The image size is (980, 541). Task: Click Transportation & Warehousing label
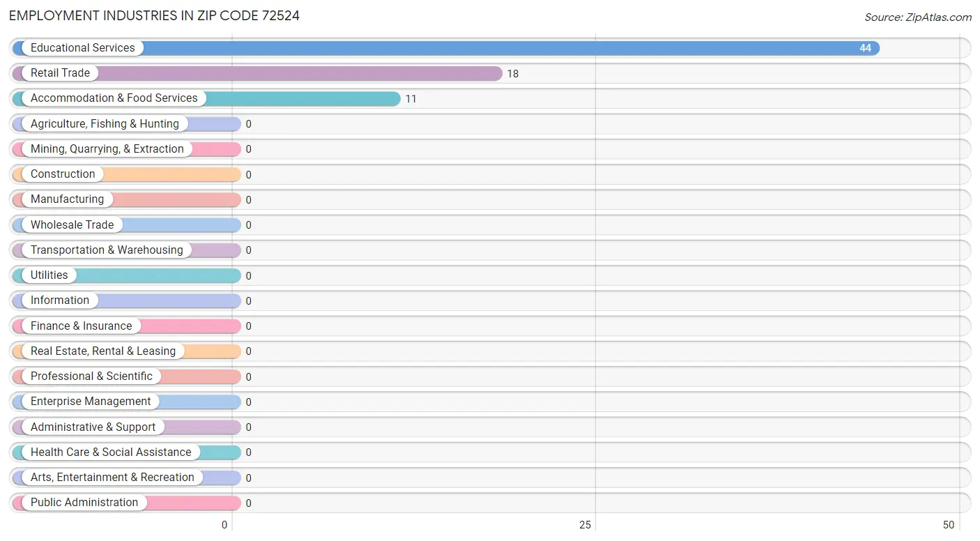(x=107, y=250)
